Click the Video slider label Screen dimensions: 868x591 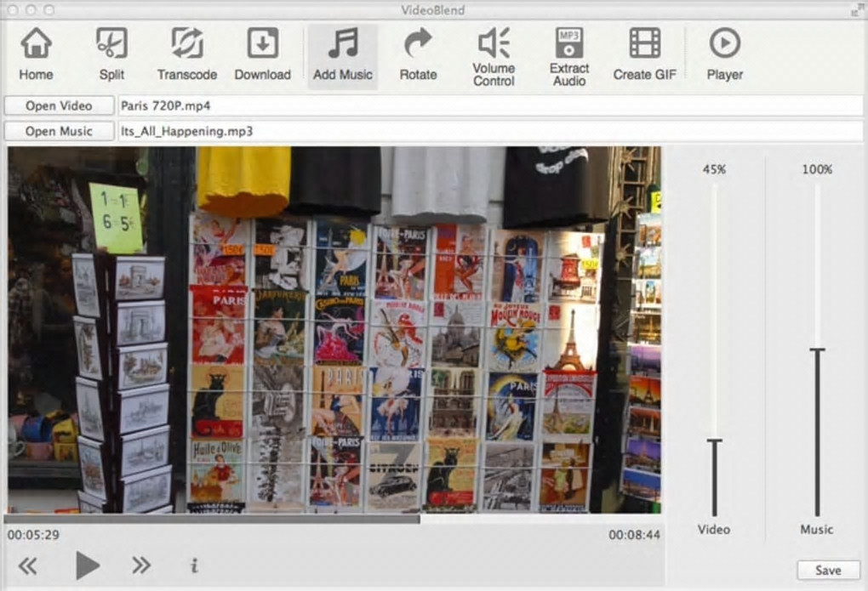(714, 530)
